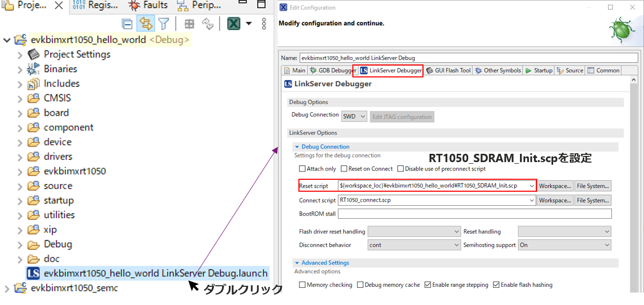Enable the Attach only checkbox
This screenshot has height=305, width=644.
303,169
